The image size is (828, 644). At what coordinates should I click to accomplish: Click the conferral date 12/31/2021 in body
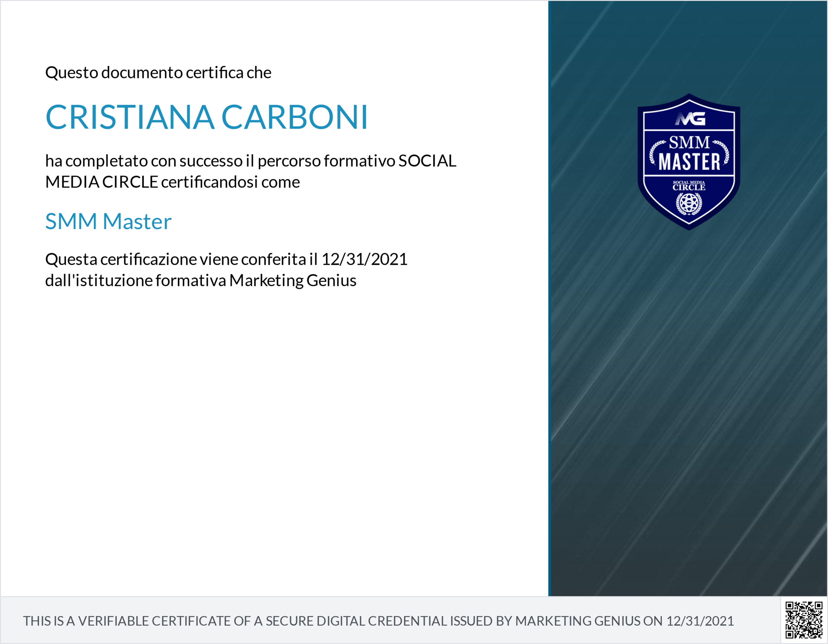pos(364,259)
